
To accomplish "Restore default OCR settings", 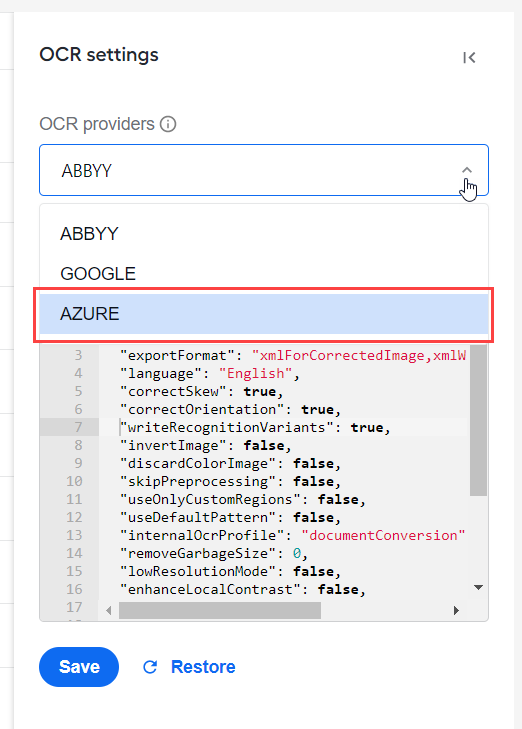I will [x=189, y=667].
